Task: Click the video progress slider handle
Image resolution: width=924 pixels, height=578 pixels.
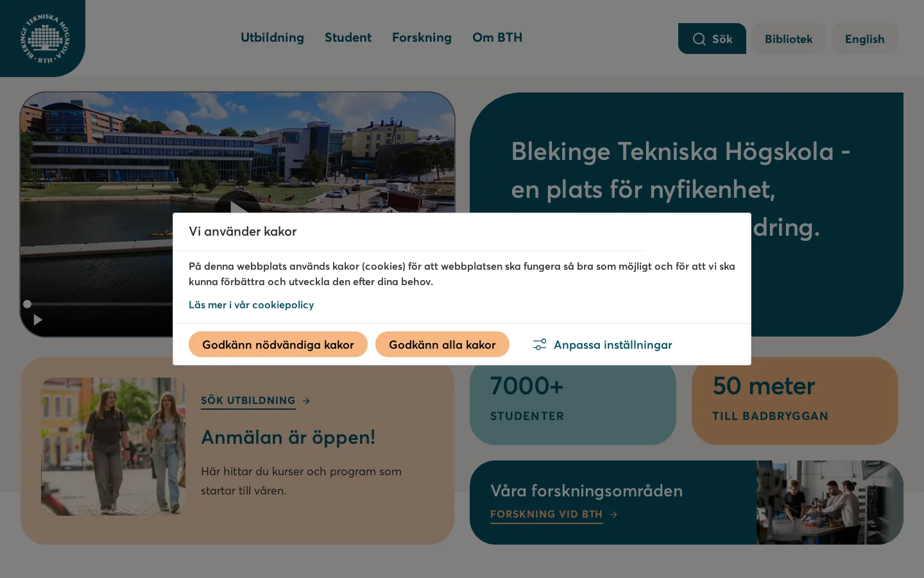Action: [27, 304]
